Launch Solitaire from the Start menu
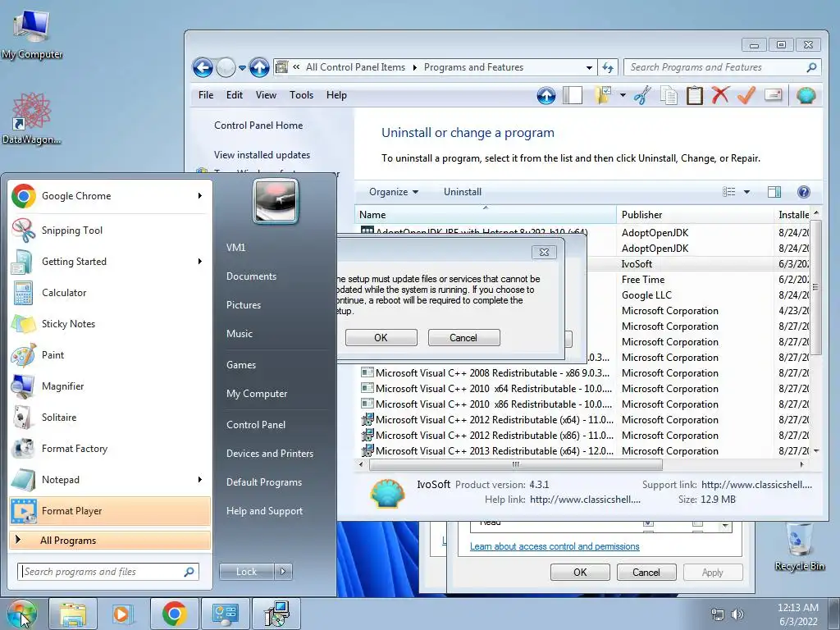This screenshot has height=630, width=840. click(110, 418)
